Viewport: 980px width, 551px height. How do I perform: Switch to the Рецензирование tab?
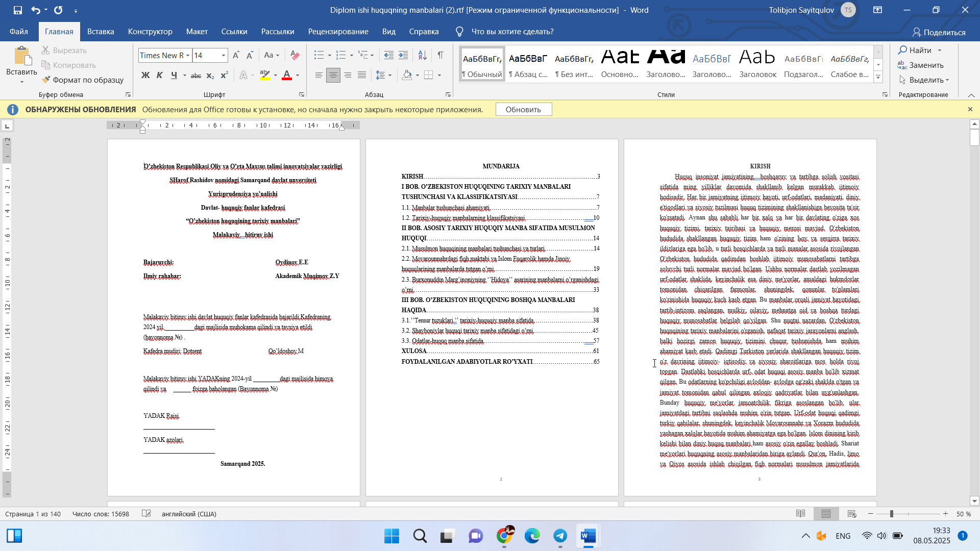pos(338,32)
